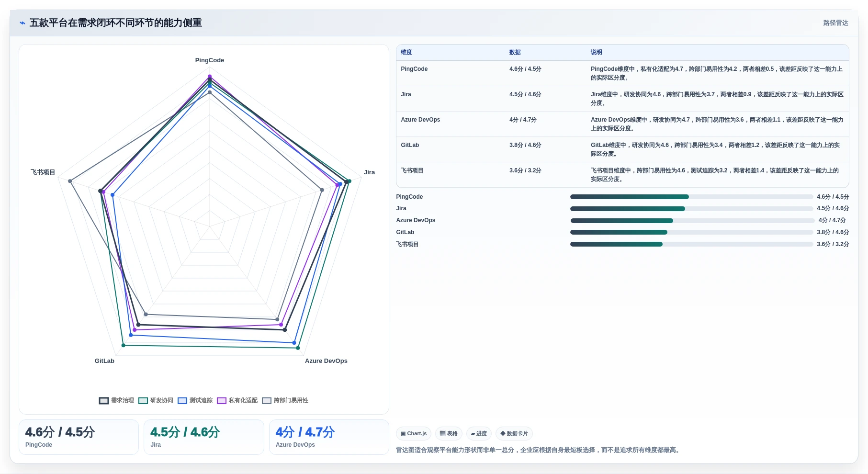Click the Jira description text in table
Screen dimensions: 868x474
click(x=717, y=99)
